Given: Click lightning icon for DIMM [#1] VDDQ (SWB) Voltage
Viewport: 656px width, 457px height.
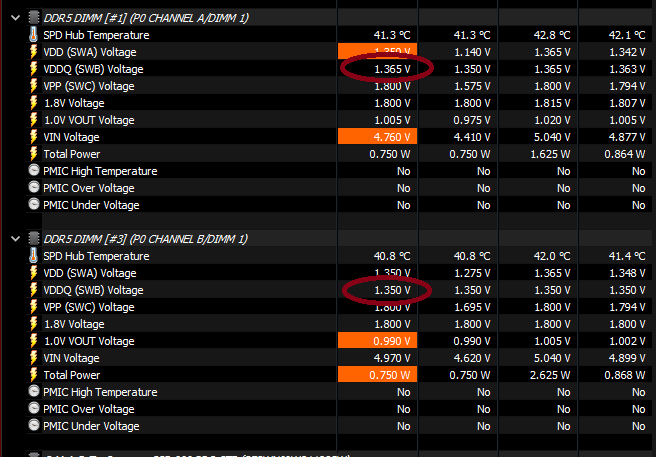Looking at the screenshot, I should click(x=33, y=69).
